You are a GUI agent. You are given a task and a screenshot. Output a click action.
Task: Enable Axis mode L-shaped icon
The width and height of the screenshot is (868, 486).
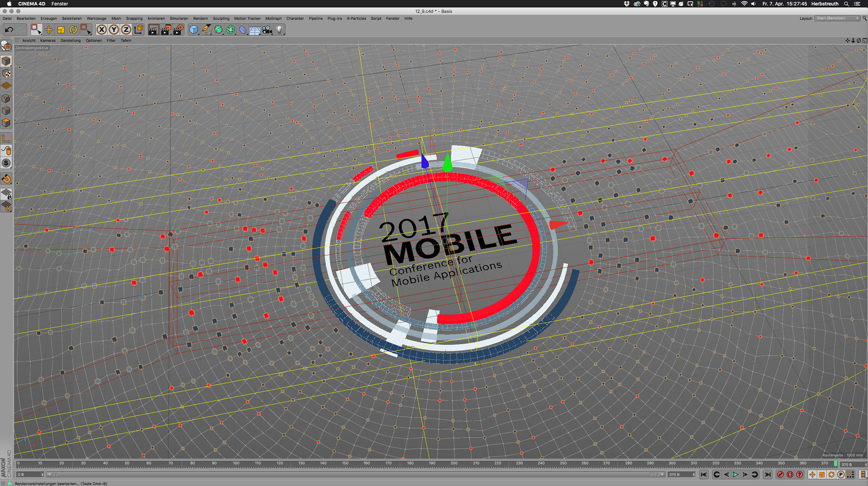[6, 138]
